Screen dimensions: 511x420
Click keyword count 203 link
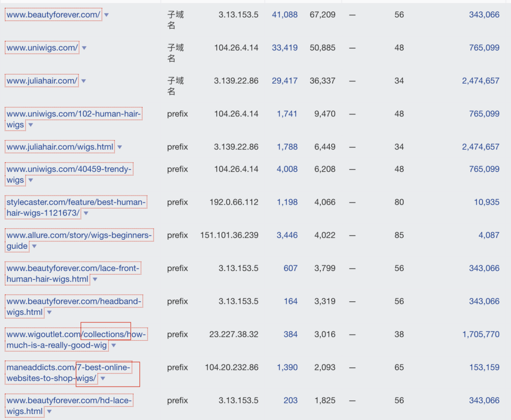pyautogui.click(x=291, y=401)
